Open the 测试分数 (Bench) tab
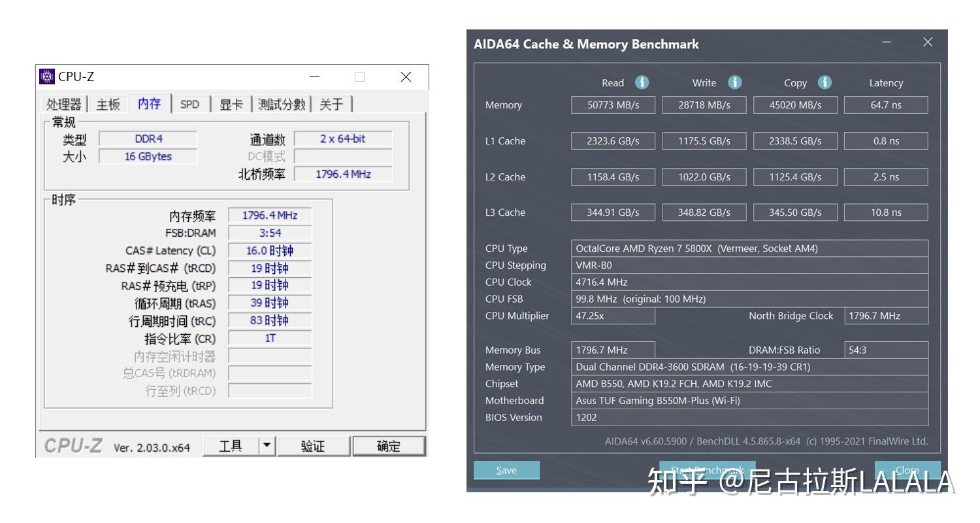This screenshot has height=523, width=980. coord(281,103)
